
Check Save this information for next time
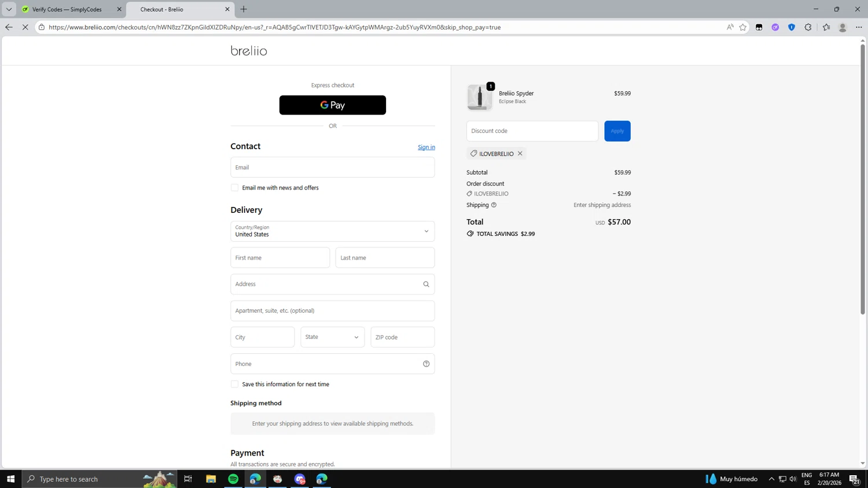(x=234, y=385)
